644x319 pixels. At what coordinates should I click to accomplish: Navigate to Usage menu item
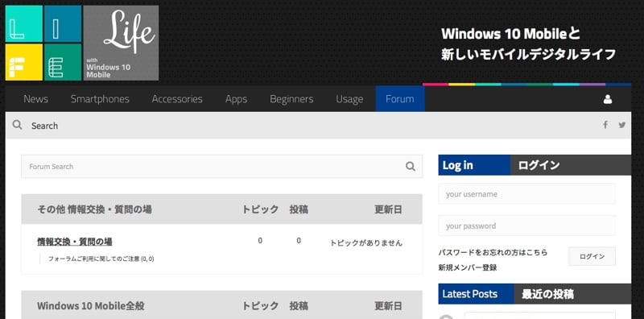point(349,99)
